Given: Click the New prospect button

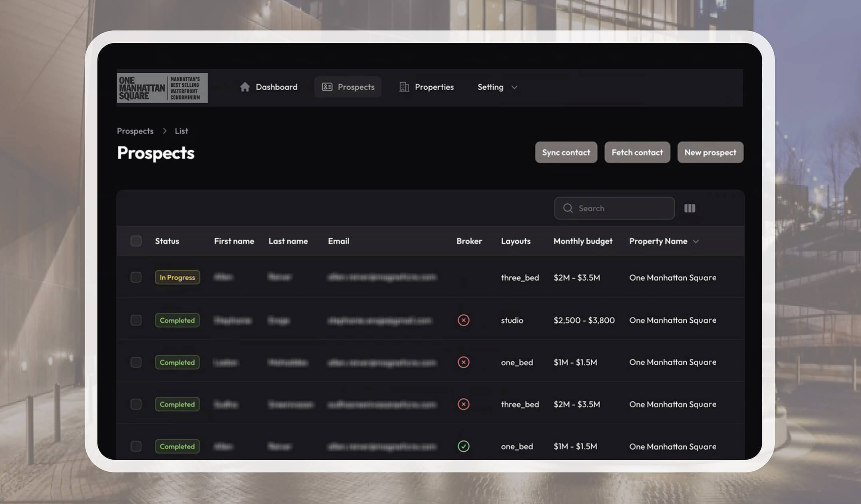Looking at the screenshot, I should tap(710, 152).
